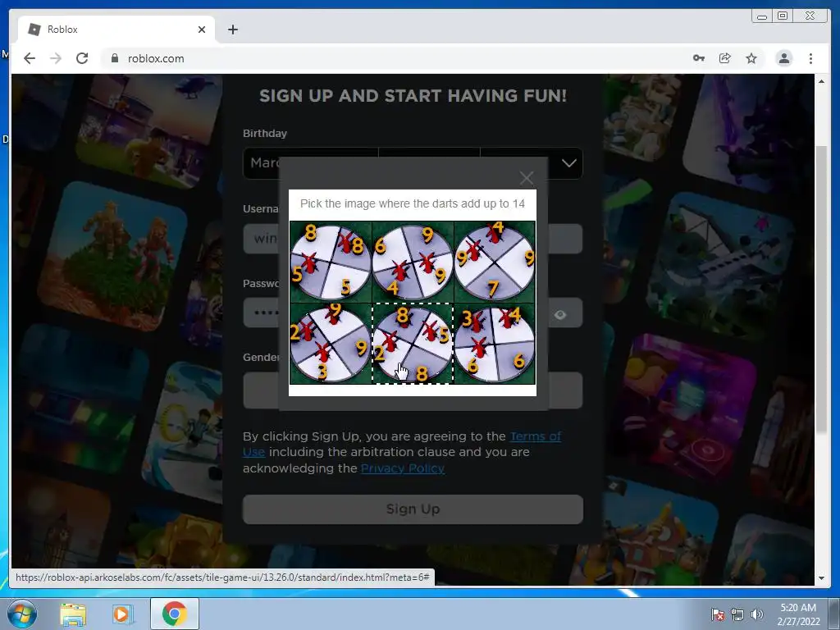Pick dartboard with numbers 8, 8, 5, 5
The image size is (840, 630).
pyautogui.click(x=331, y=262)
